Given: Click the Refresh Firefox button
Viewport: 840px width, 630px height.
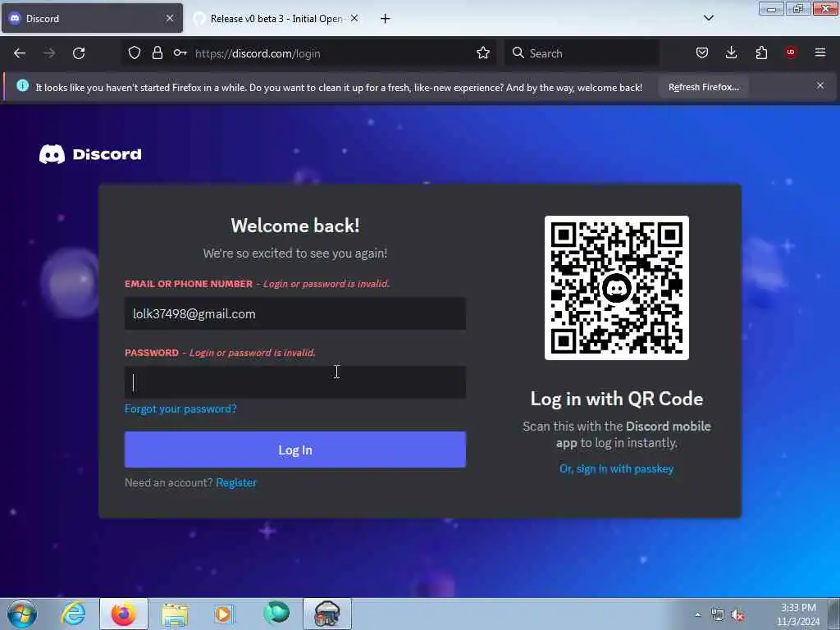Looking at the screenshot, I should [x=703, y=87].
